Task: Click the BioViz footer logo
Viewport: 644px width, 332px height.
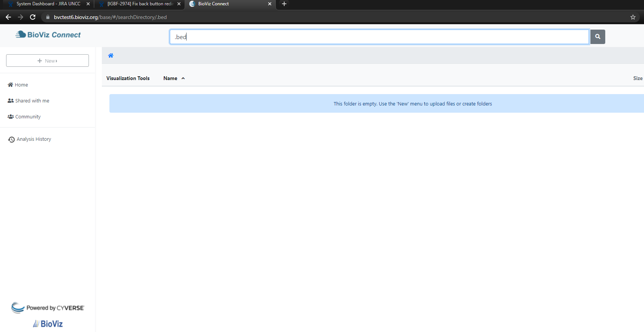Action: click(48, 324)
